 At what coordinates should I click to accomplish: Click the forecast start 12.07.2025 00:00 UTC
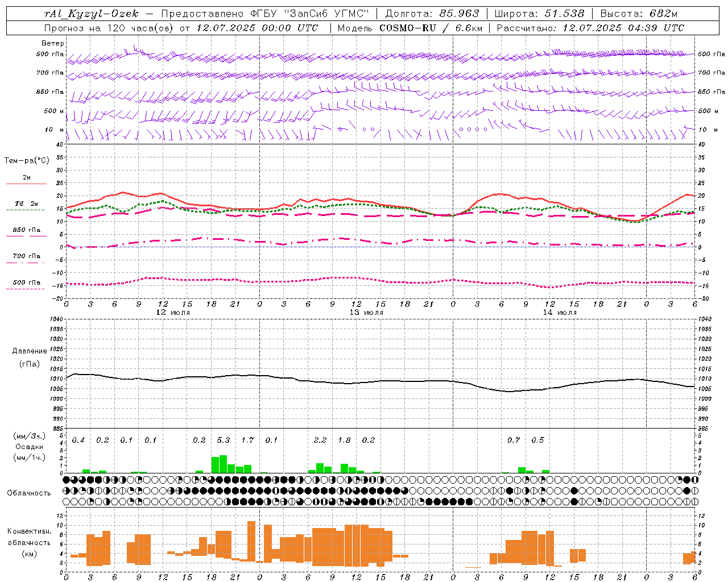click(258, 28)
